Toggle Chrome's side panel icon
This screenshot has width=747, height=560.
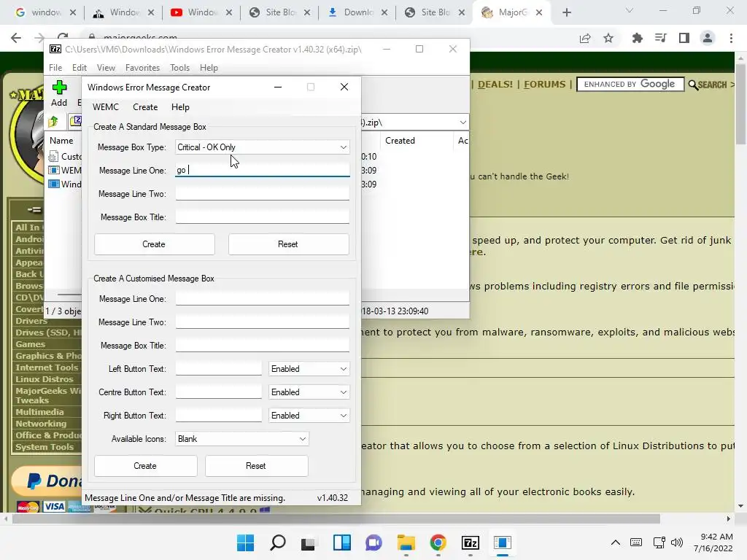[684, 38]
